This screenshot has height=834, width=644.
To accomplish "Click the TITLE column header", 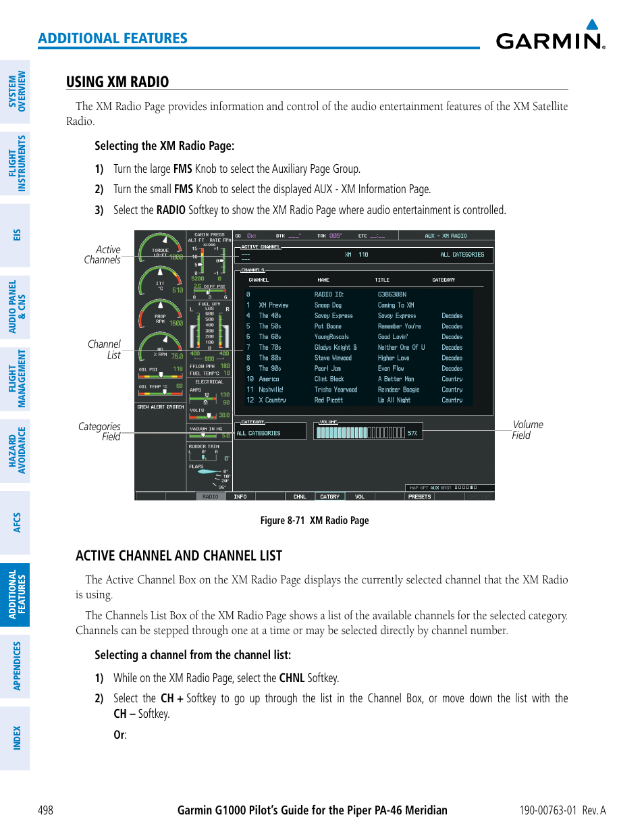I will (382, 280).
